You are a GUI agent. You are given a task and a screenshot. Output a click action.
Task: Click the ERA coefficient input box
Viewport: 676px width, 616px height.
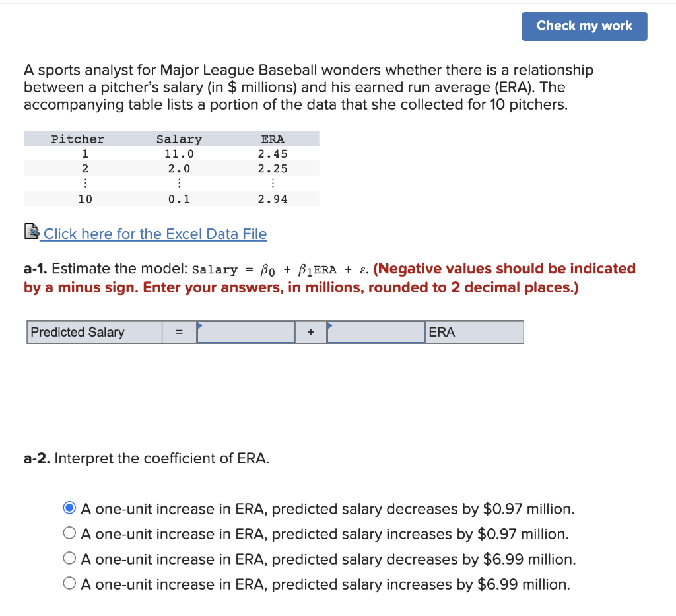click(375, 332)
